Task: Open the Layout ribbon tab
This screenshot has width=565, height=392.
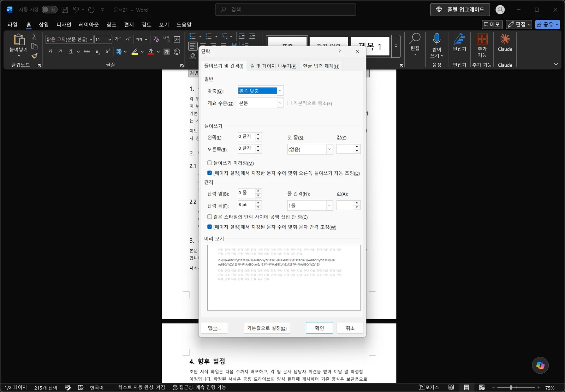Action: [x=89, y=24]
